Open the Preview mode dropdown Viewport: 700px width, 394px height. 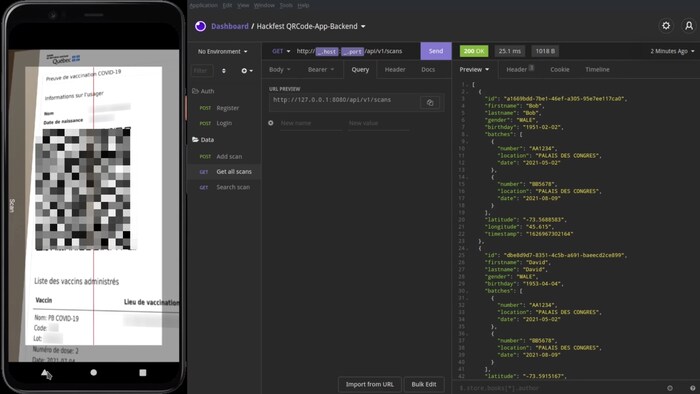[474, 70]
